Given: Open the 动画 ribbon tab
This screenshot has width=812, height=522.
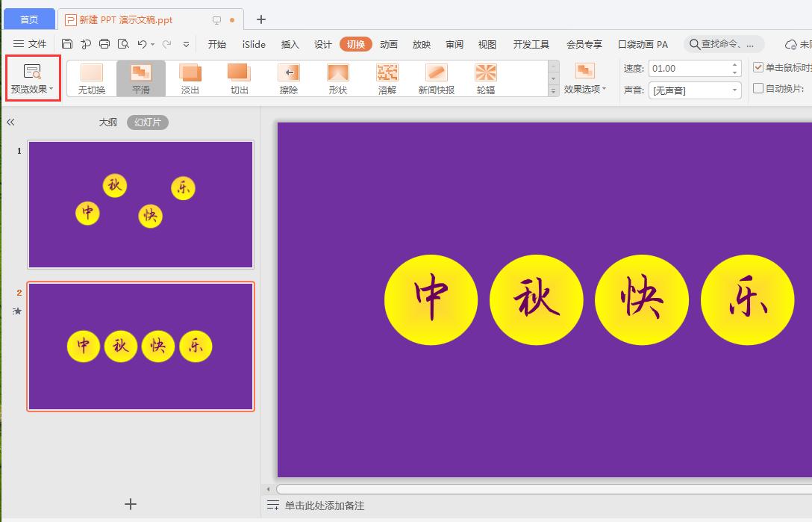Looking at the screenshot, I should (389, 44).
